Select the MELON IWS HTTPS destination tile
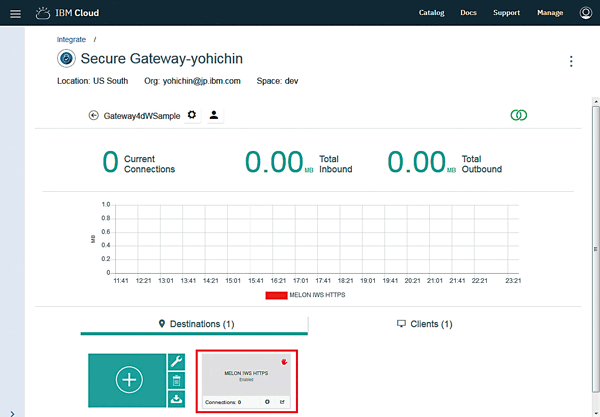Image resolution: width=600 pixels, height=417 pixels. [246, 381]
